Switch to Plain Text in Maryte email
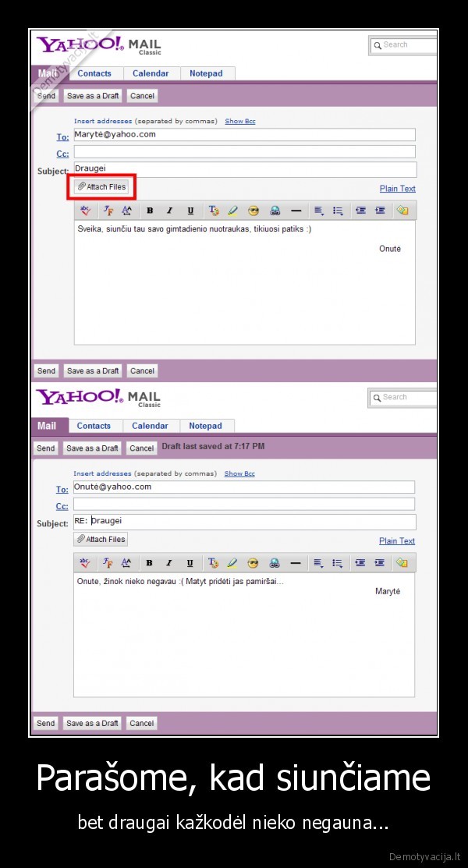 pos(397,189)
